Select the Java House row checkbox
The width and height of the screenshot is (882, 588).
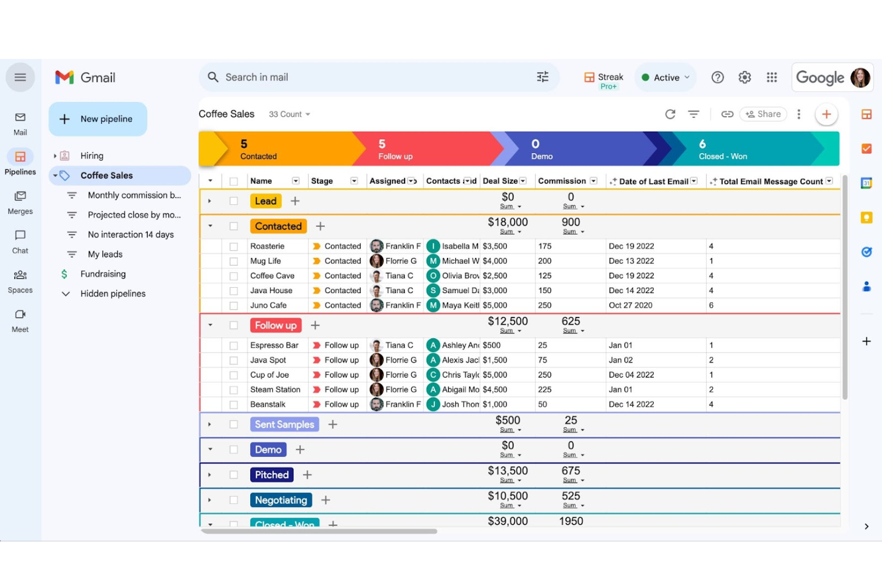(x=234, y=291)
